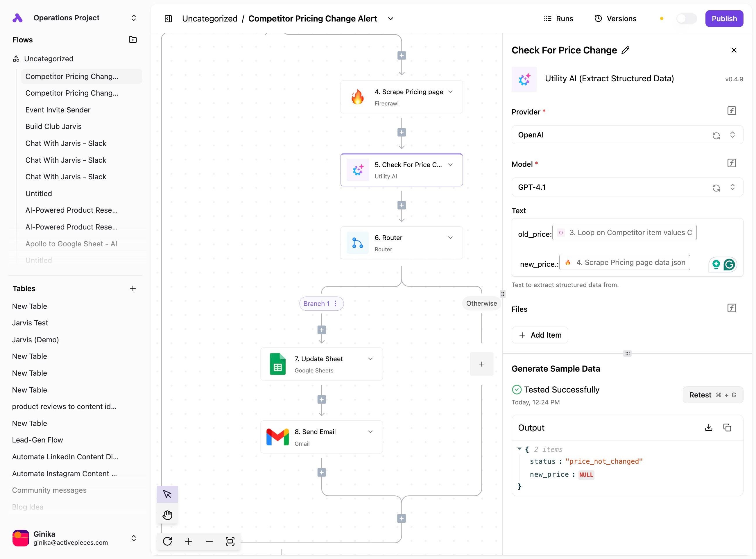Toggle the flow enable switch
This screenshot has height=559, width=756.
point(686,19)
